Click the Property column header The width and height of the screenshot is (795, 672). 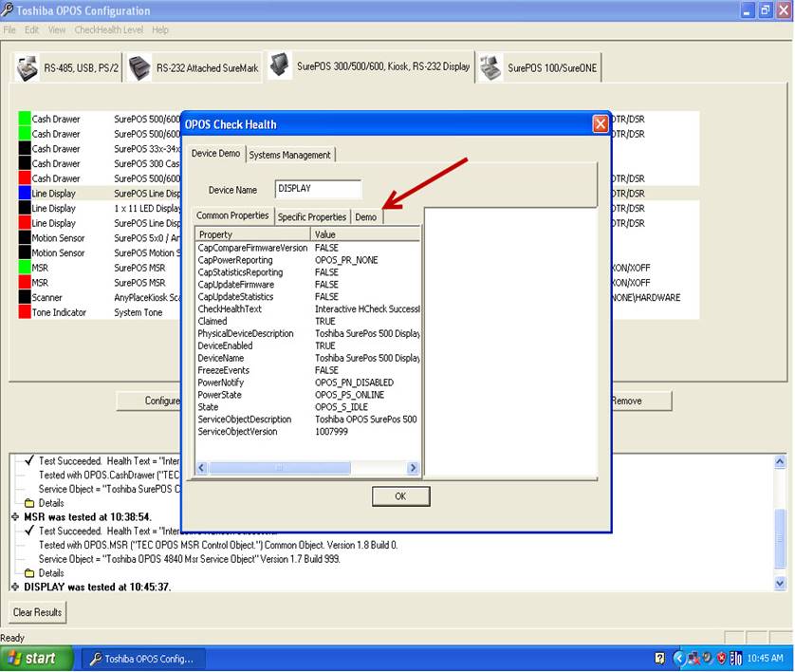[x=252, y=234]
